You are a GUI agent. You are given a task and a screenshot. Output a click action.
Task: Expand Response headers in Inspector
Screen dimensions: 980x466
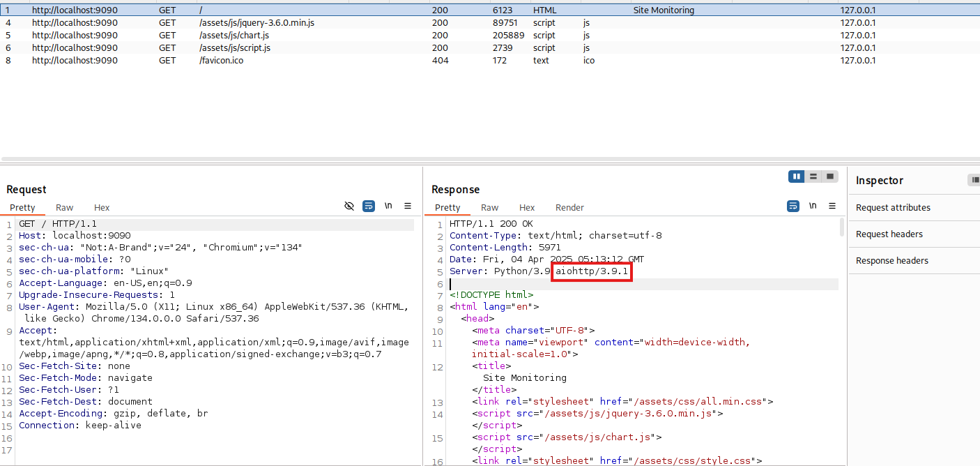coord(892,260)
